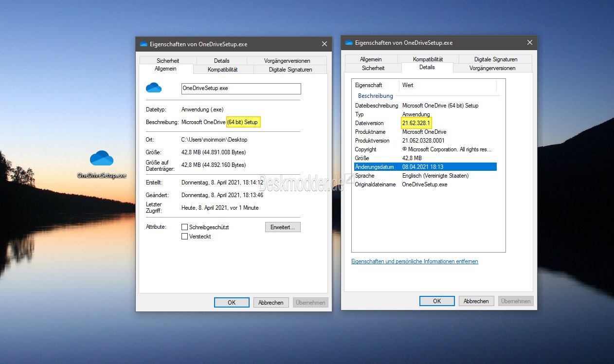Open the Sicherheit tab in the left dialog
614x364 pixels.
(168, 61)
